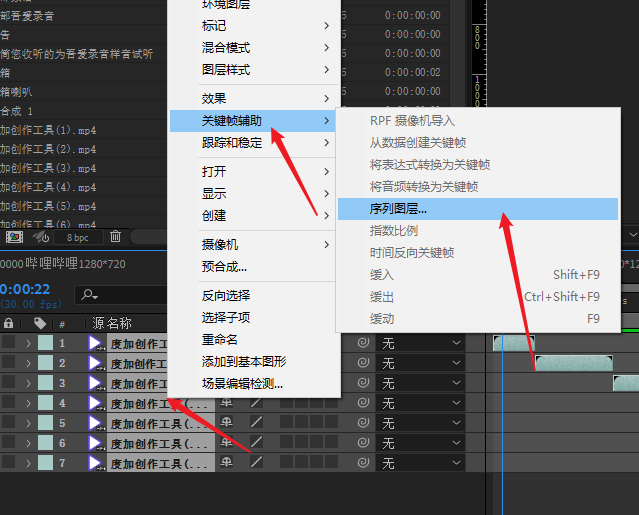Image resolution: width=639 pixels, height=515 pixels.
Task: Toggle lock checkbox for layer 1
Action: [9, 342]
